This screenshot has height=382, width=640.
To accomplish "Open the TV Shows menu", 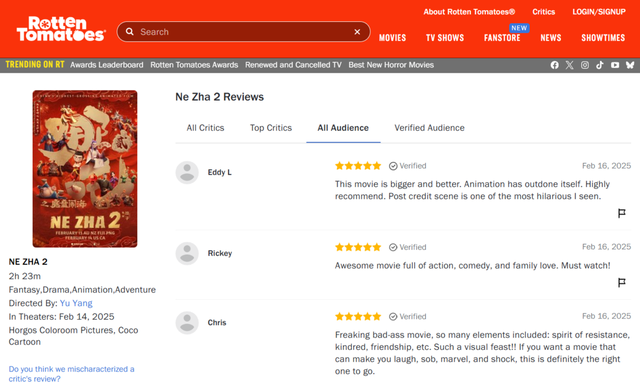I will tap(445, 38).
